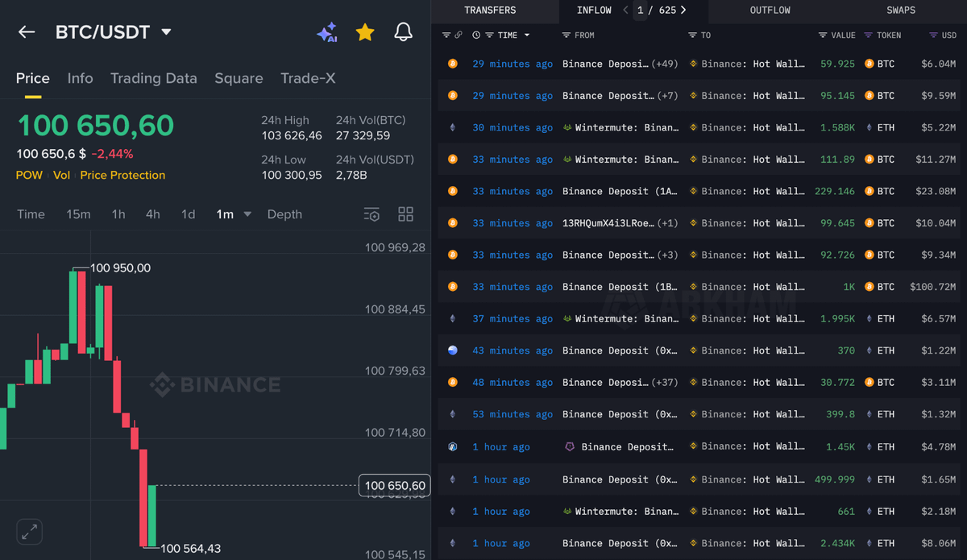Click the chain icon in the $4.78M row
Viewport: 967px width, 560px height.
(x=452, y=446)
